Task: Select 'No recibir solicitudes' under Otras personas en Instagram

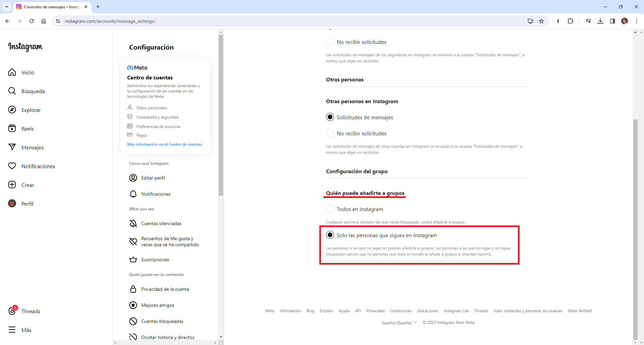Action: [330, 133]
